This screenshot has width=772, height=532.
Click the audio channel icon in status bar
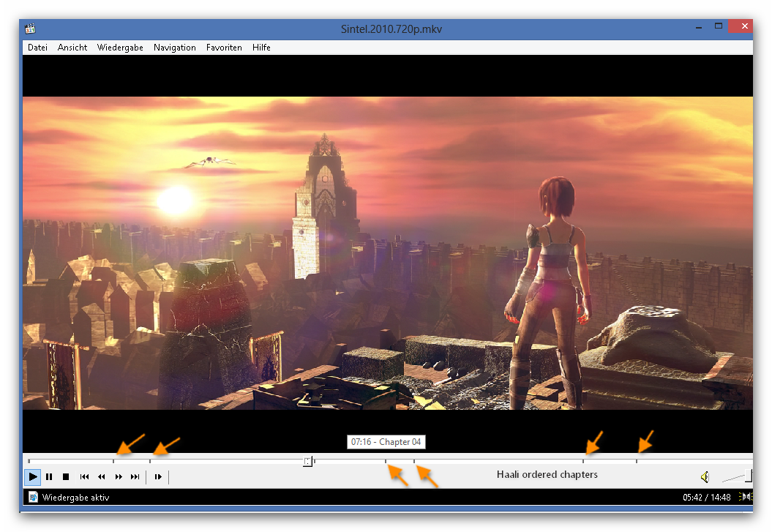746,497
